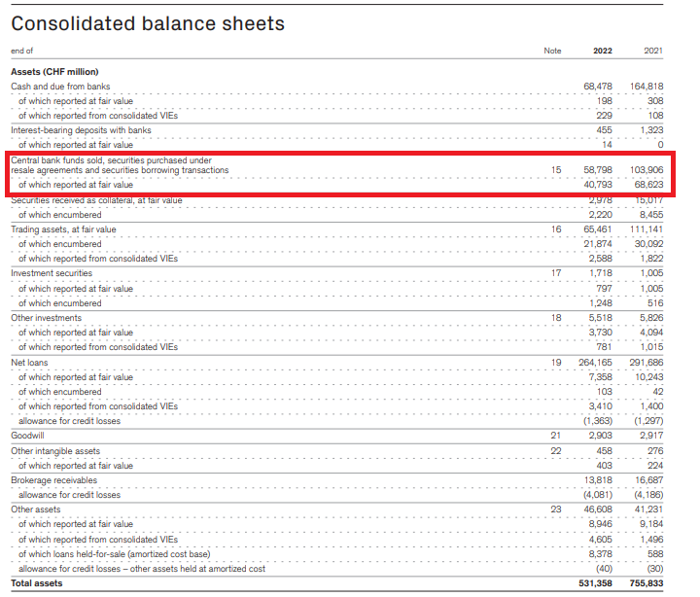Click the value 1,323
This screenshot has width=700, height=597.
[651, 130]
